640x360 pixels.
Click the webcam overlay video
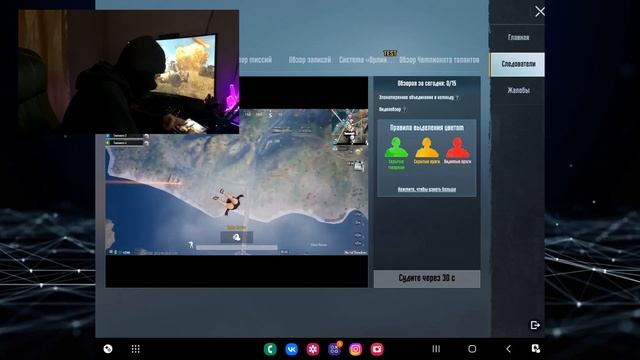[x=129, y=72]
